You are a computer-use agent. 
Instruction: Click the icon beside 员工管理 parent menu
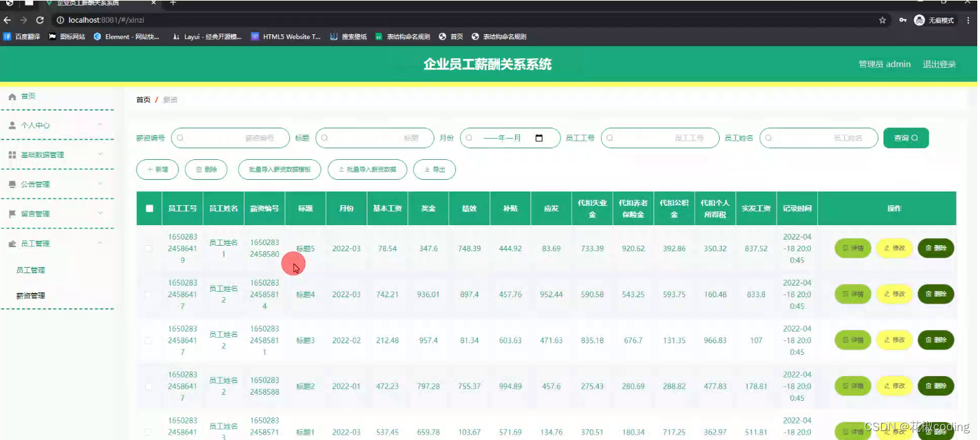coord(12,244)
